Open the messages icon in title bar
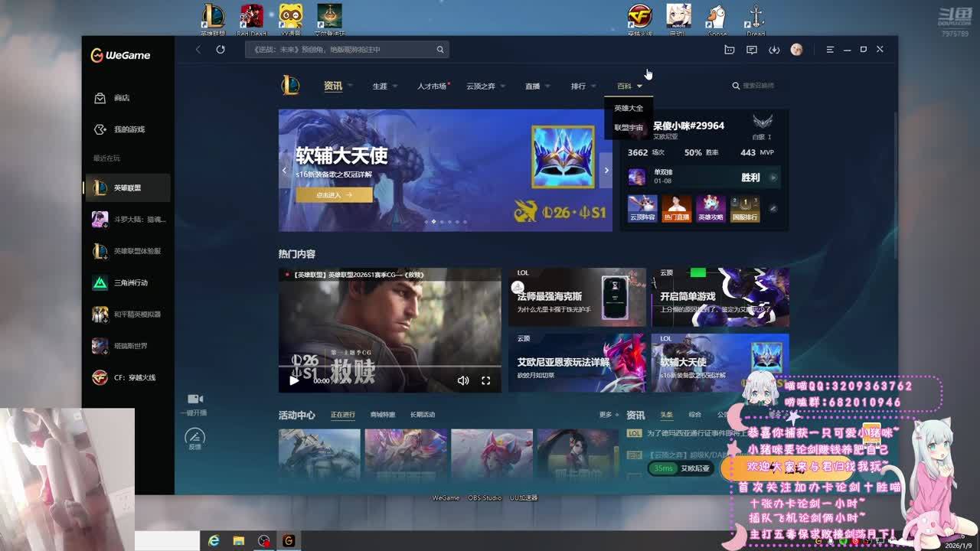The width and height of the screenshot is (980, 551). [x=752, y=50]
